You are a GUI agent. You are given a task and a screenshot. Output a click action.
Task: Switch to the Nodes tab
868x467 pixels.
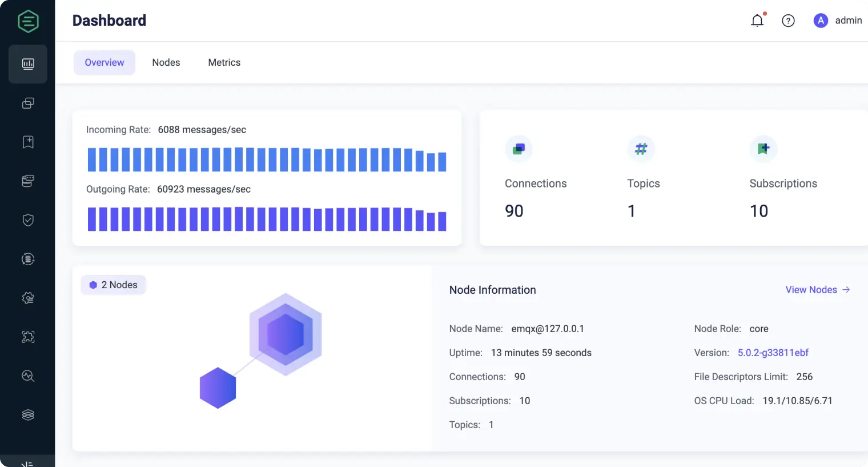166,62
